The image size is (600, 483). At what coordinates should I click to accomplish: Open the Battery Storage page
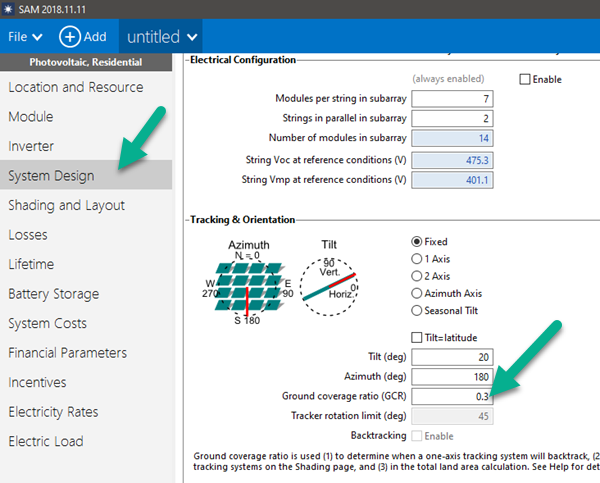click(67, 294)
